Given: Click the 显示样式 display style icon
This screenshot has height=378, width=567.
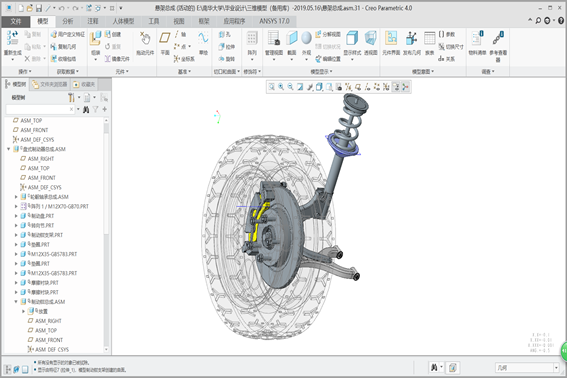Looking at the screenshot, I should 352,38.
